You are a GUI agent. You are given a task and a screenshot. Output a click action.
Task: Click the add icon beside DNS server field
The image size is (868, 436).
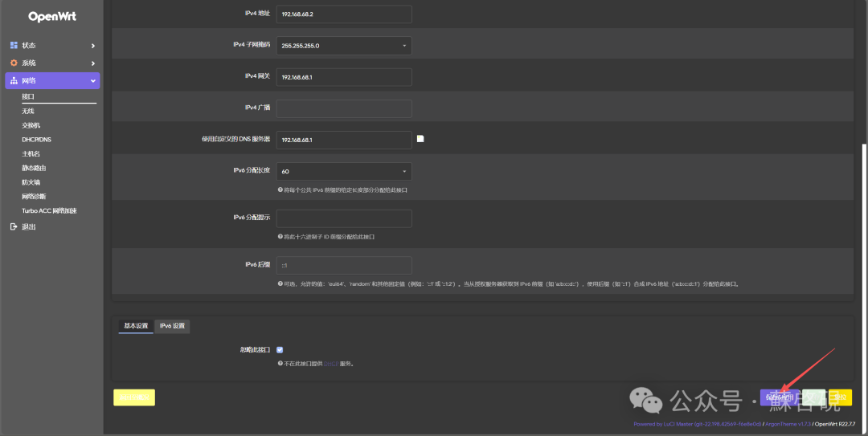pos(420,139)
